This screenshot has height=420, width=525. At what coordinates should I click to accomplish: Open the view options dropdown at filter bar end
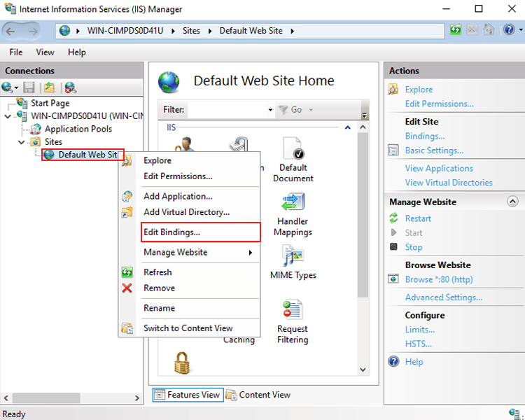[x=365, y=115]
